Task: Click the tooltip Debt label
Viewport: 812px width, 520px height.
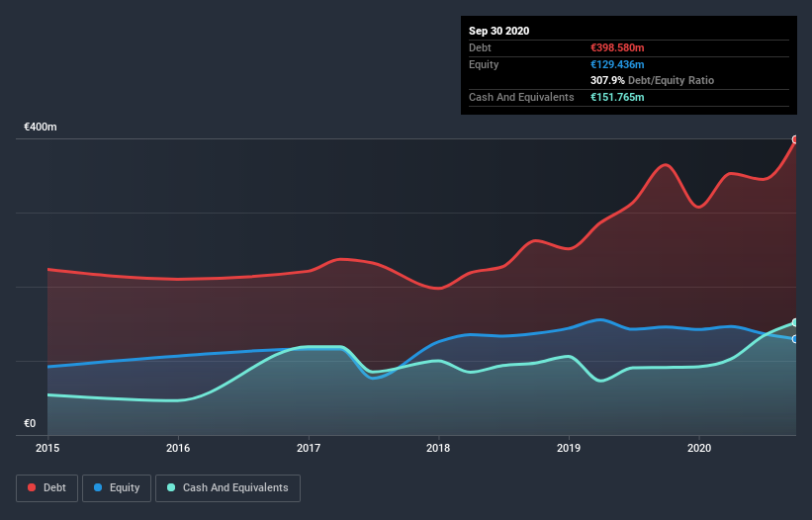Action: (480, 47)
